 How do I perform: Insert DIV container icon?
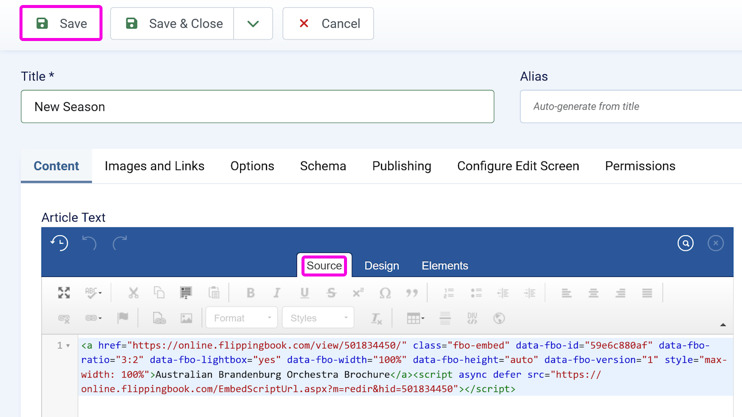click(x=472, y=318)
